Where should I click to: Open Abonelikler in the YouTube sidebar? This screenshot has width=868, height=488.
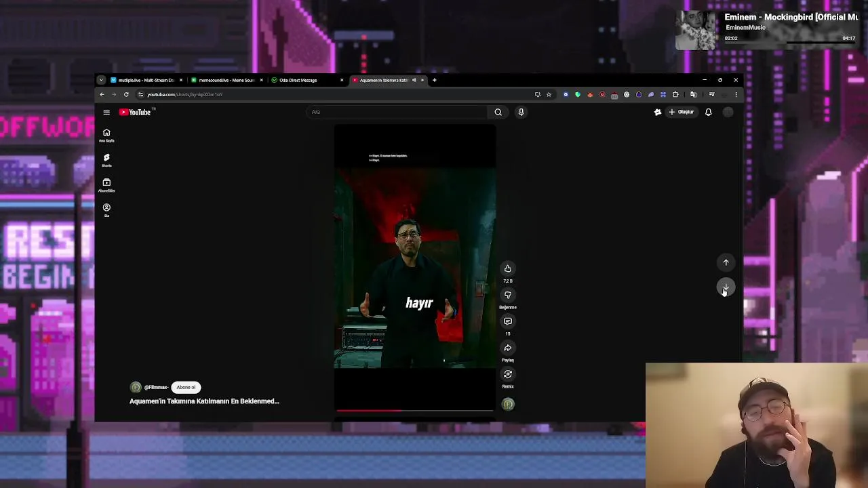pyautogui.click(x=106, y=185)
